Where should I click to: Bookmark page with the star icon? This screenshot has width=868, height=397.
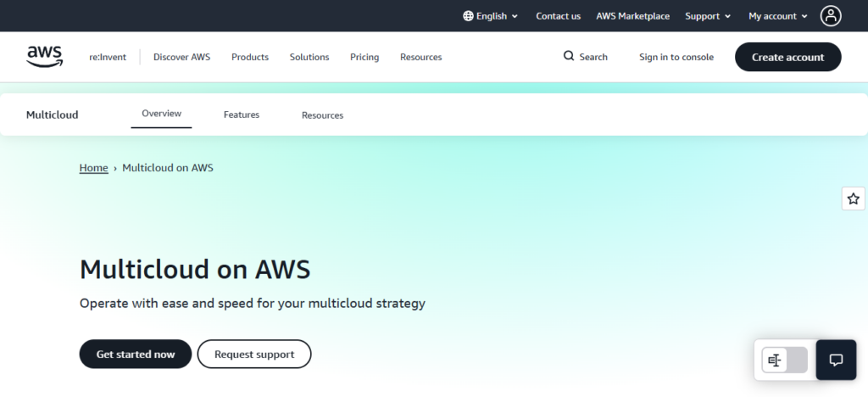tap(853, 198)
